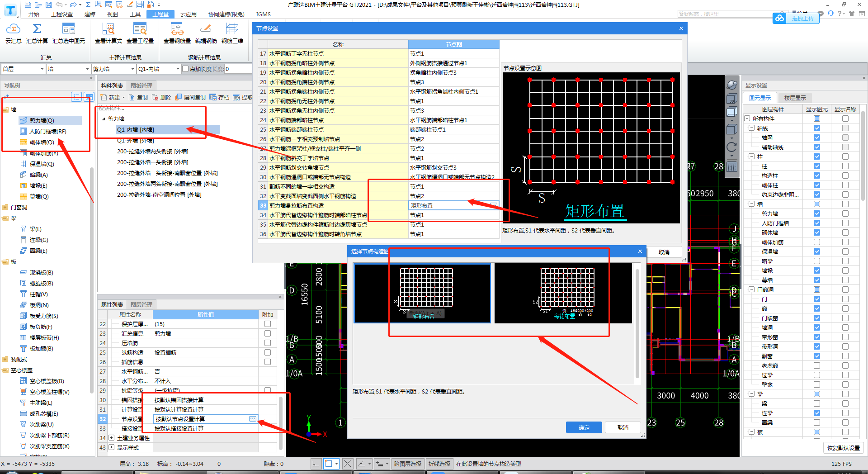Click 跨图层选择 in status bar

tap(407, 464)
